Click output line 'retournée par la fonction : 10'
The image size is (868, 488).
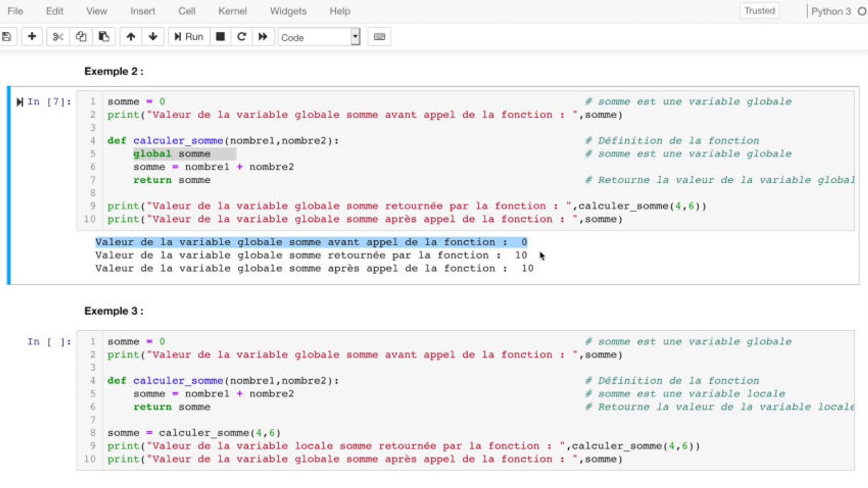311,256
